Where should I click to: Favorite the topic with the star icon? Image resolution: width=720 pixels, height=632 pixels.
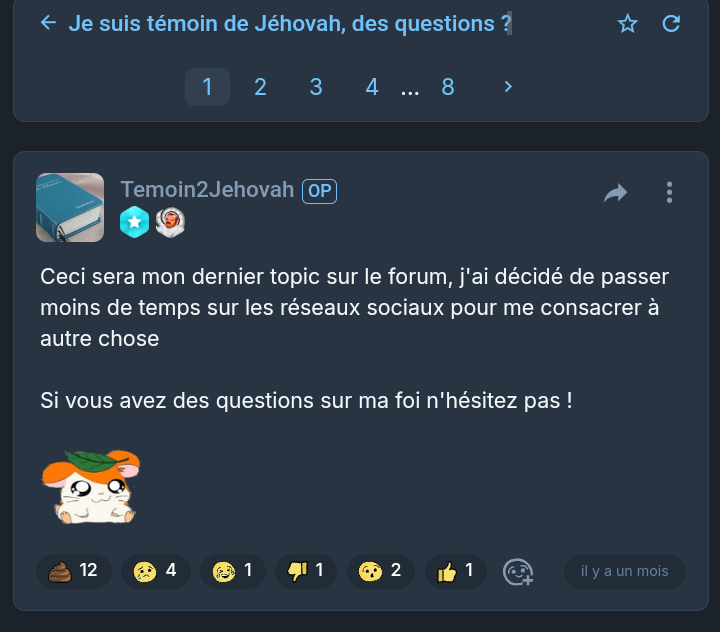[627, 23]
